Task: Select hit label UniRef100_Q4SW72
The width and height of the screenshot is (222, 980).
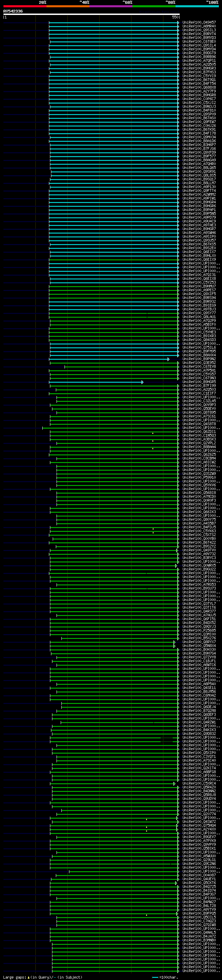Action: 199,822
